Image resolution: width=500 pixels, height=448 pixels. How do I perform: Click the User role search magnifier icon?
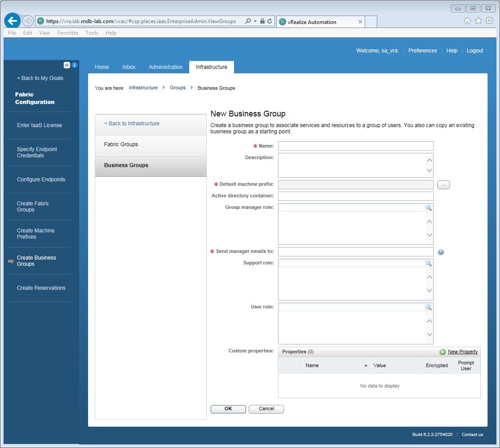(x=428, y=308)
